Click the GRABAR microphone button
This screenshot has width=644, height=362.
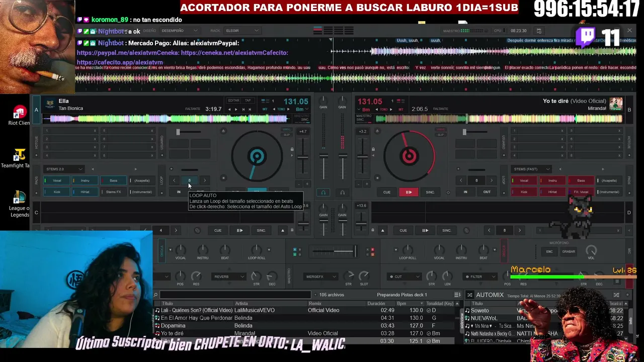(569, 251)
